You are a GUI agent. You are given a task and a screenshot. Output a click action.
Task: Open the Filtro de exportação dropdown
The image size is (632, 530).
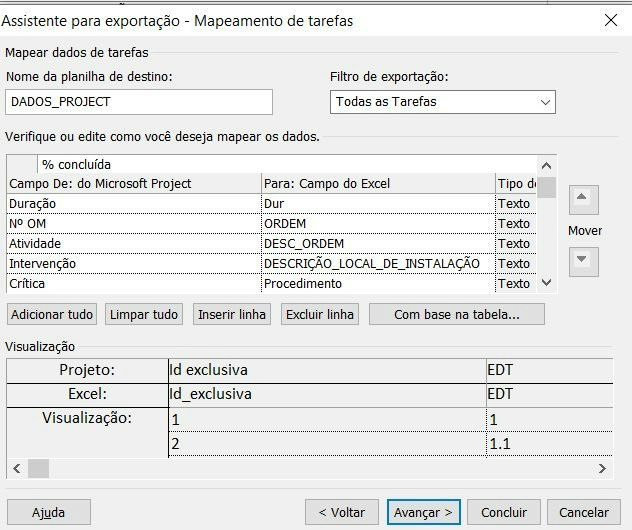coord(443,102)
